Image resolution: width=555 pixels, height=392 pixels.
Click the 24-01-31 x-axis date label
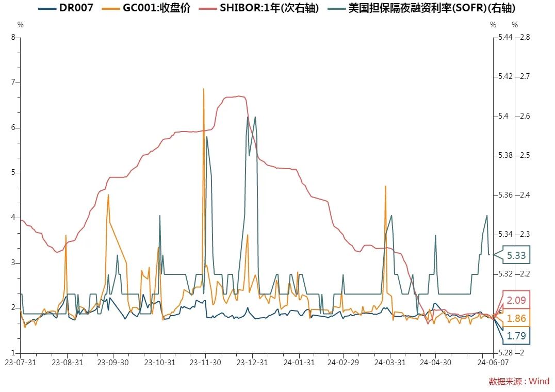point(299,362)
